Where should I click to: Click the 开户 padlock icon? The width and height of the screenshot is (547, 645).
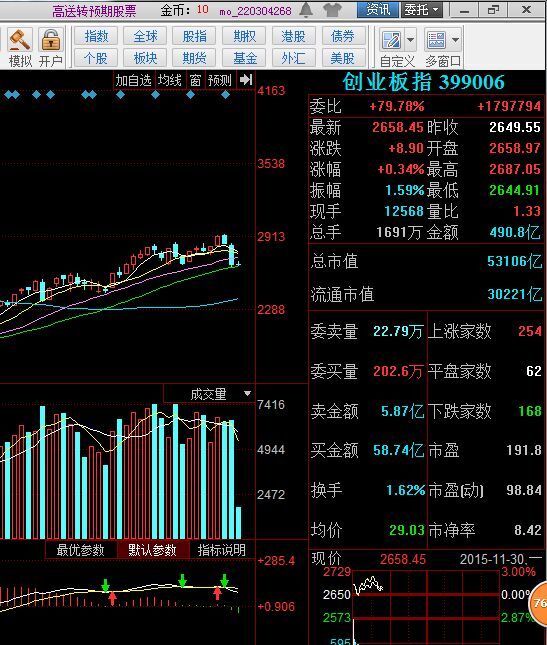[51, 40]
